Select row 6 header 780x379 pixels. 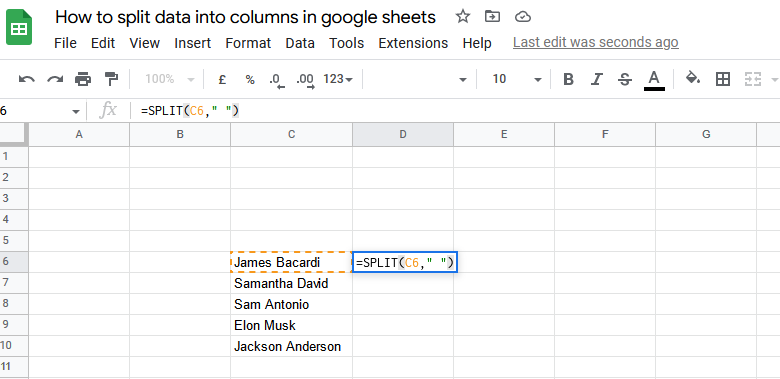click(14, 262)
